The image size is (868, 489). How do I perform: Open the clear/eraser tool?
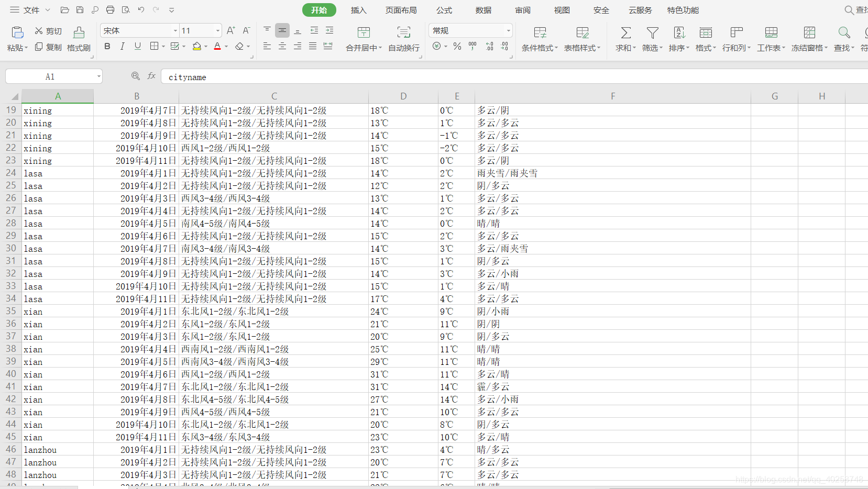239,47
